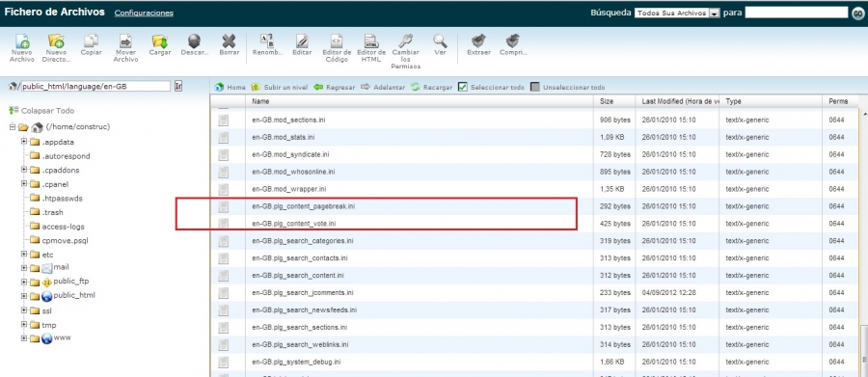Expand the public_html folder
This screenshot has width=868, height=377.
(x=24, y=296)
